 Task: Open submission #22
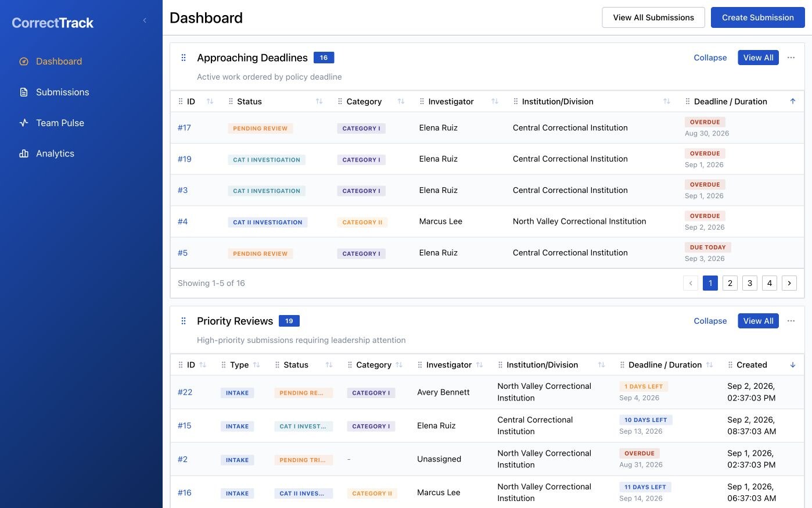185,392
